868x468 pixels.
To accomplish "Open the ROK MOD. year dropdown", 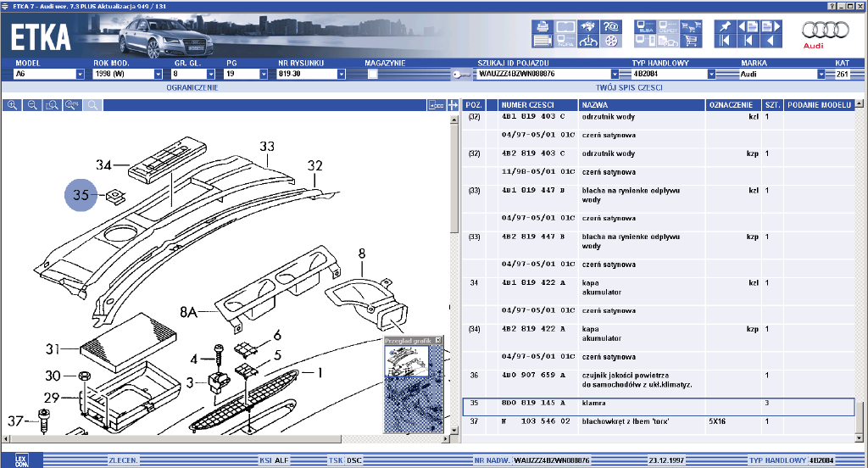I will [158, 75].
